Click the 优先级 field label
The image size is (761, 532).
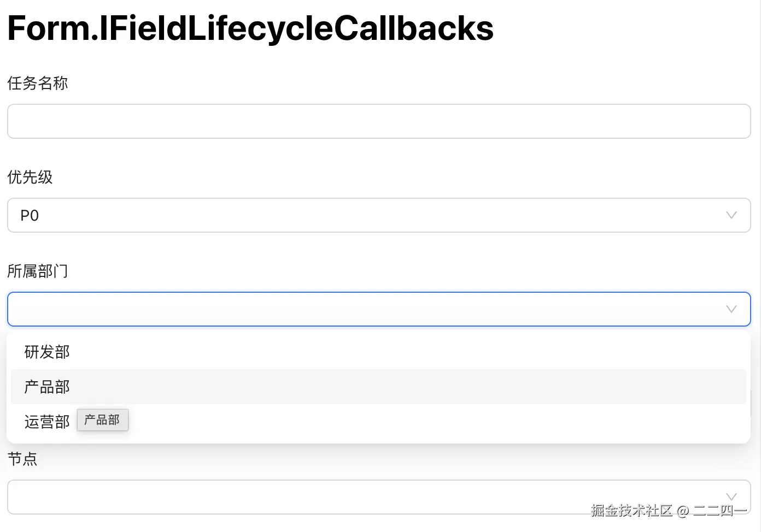point(30,178)
